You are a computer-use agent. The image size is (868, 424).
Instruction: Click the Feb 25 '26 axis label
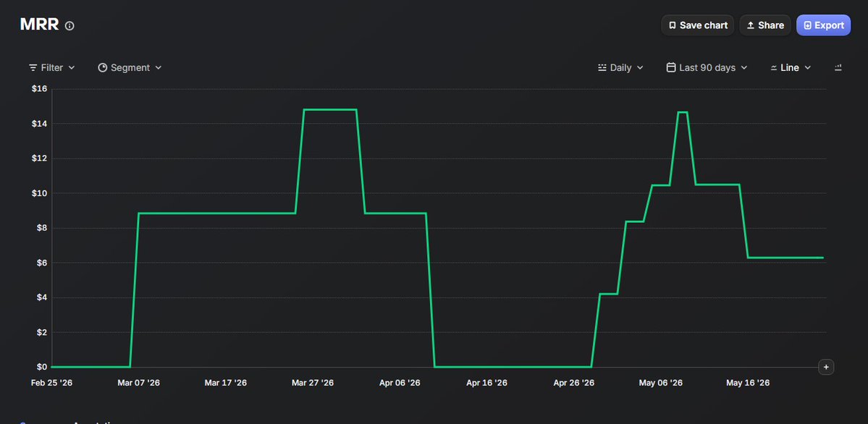pyautogui.click(x=51, y=383)
